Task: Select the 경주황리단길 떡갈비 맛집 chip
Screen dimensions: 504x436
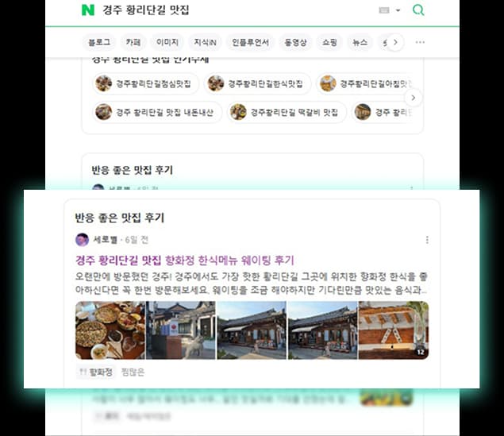Action: pos(287,112)
